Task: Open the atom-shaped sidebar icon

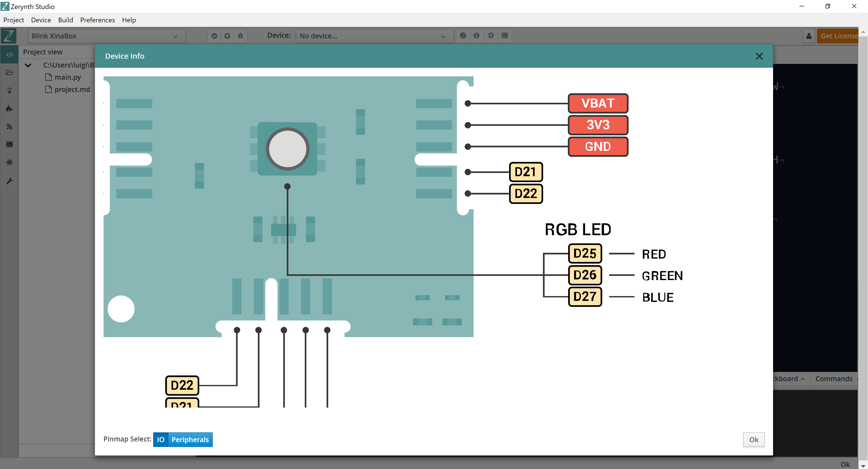Action: pyautogui.click(x=9, y=162)
